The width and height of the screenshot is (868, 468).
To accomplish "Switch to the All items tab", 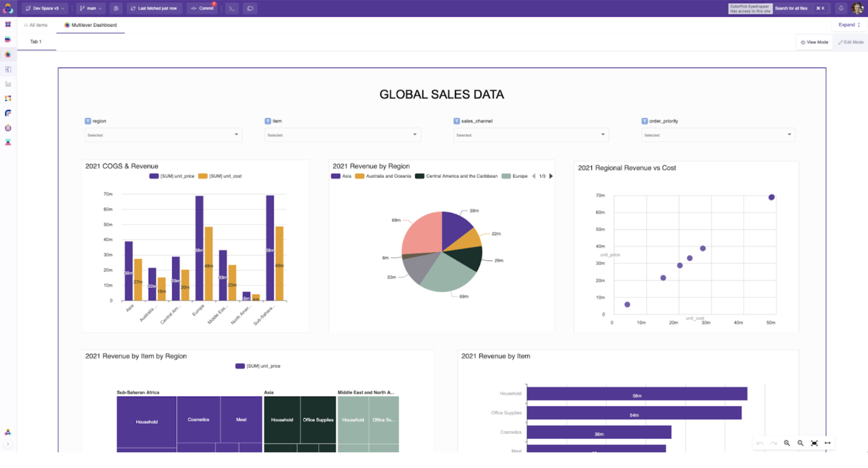I will coord(36,25).
